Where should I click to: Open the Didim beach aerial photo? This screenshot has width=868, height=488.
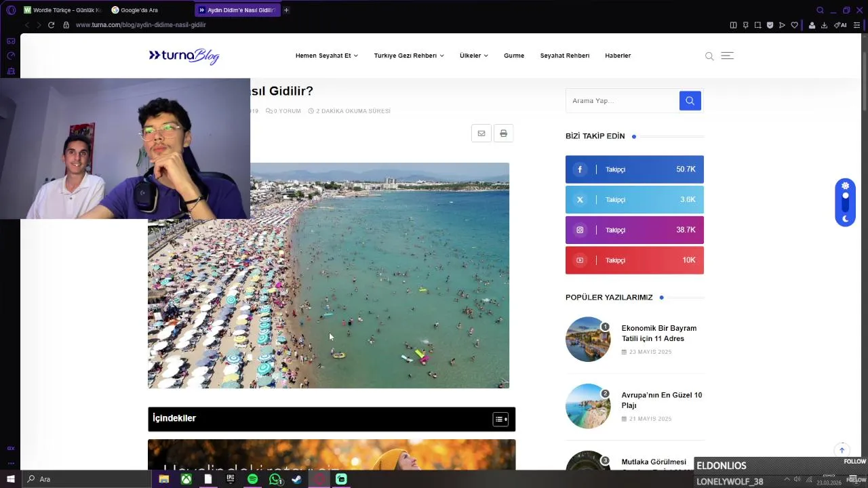click(x=328, y=275)
